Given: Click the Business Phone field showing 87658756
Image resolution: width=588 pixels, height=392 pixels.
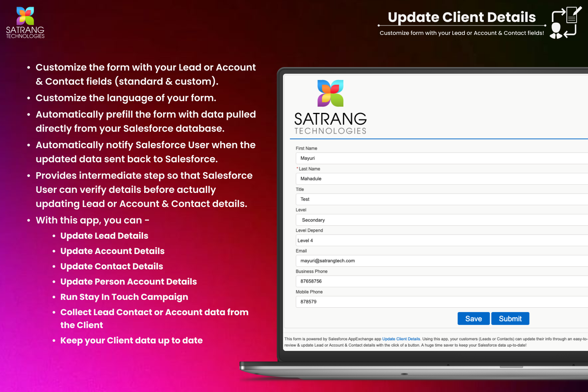Looking at the screenshot, I should 442,281.
